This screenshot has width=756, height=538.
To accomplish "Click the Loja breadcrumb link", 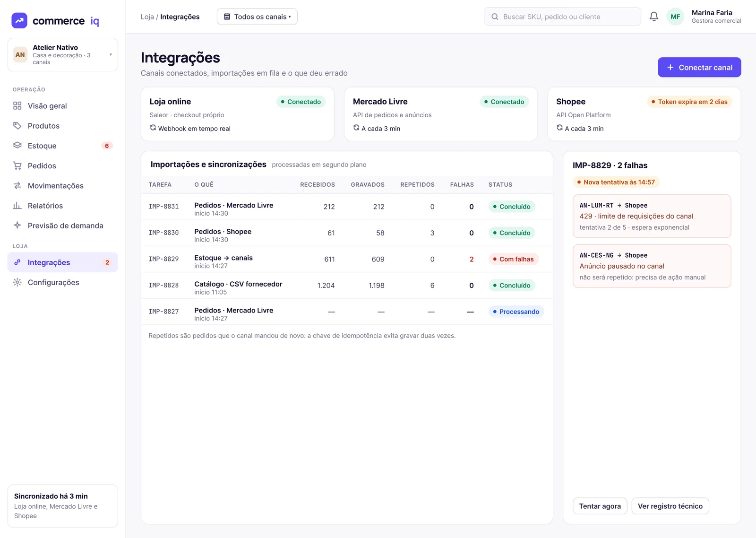I will point(147,17).
